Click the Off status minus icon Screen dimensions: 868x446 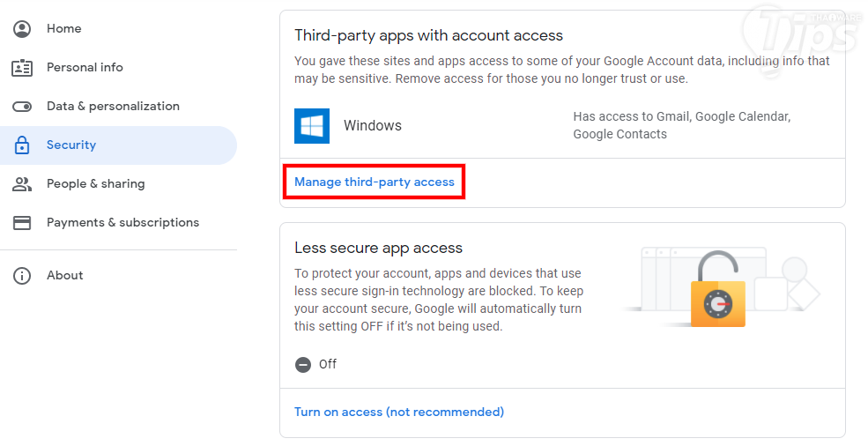coord(303,364)
